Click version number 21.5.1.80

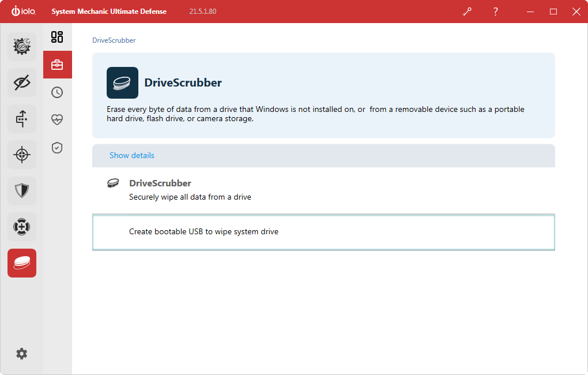[203, 12]
